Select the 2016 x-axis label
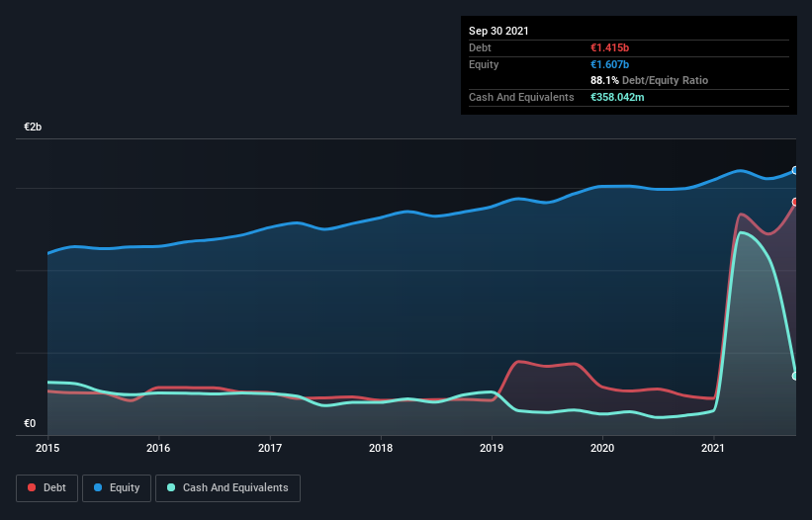812x520 pixels. tap(158, 448)
